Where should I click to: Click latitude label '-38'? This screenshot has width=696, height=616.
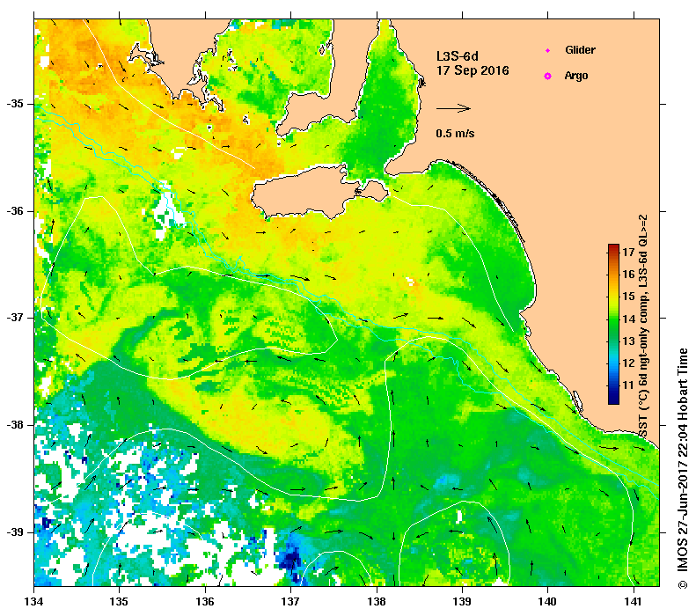click(x=16, y=425)
